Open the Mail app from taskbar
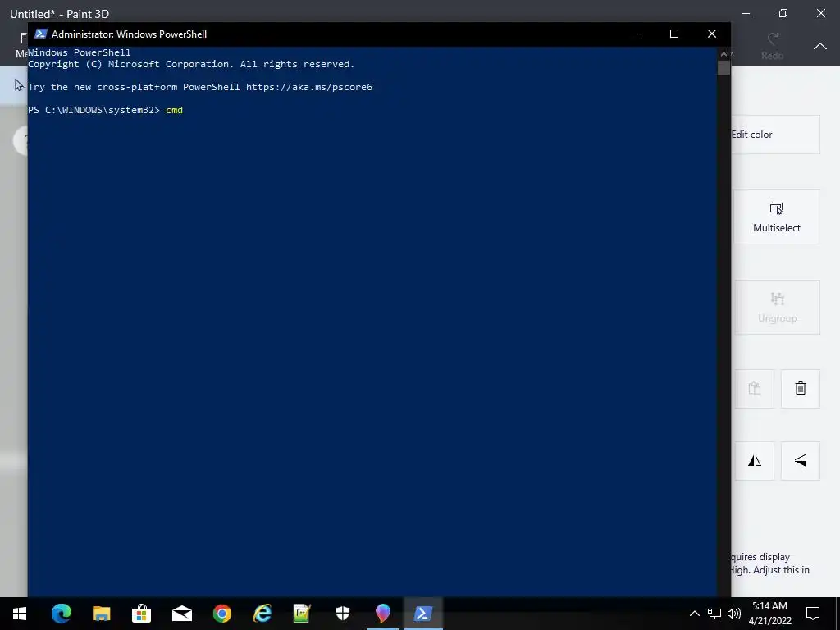 tap(181, 614)
